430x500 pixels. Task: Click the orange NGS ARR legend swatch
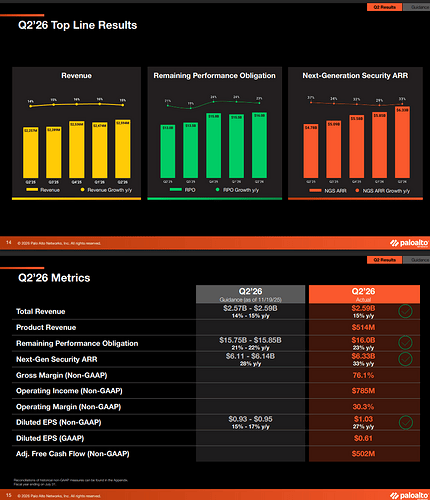click(315, 191)
